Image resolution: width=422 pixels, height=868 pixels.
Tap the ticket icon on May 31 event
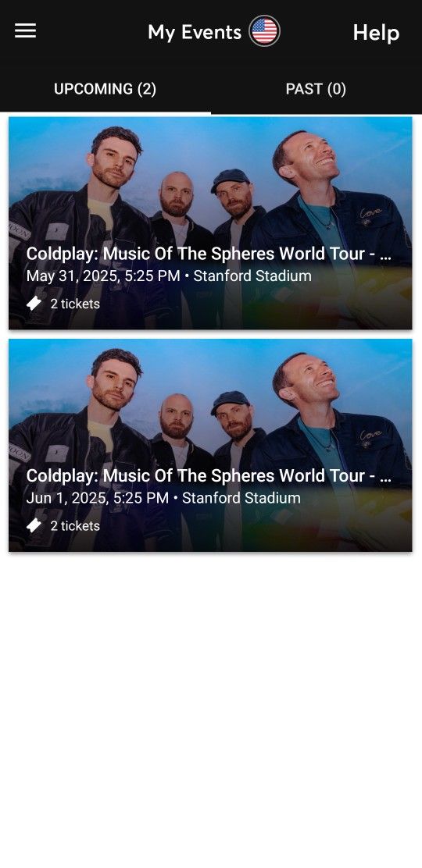[x=34, y=304]
